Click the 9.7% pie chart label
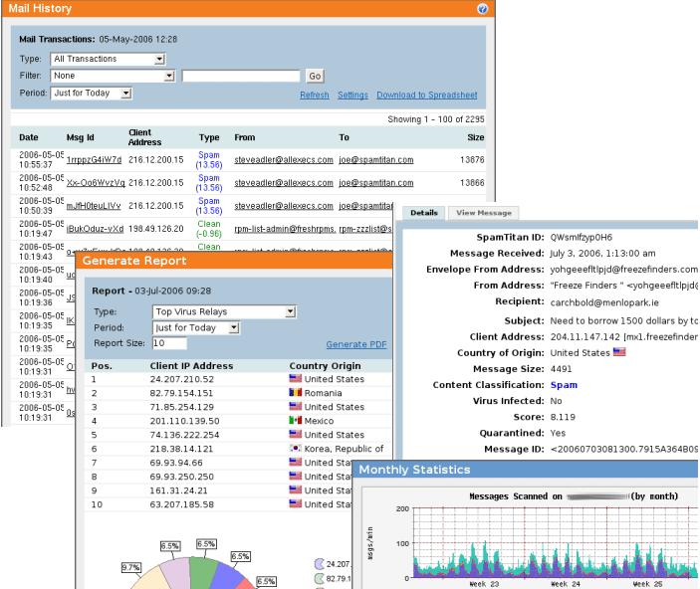 [130, 567]
